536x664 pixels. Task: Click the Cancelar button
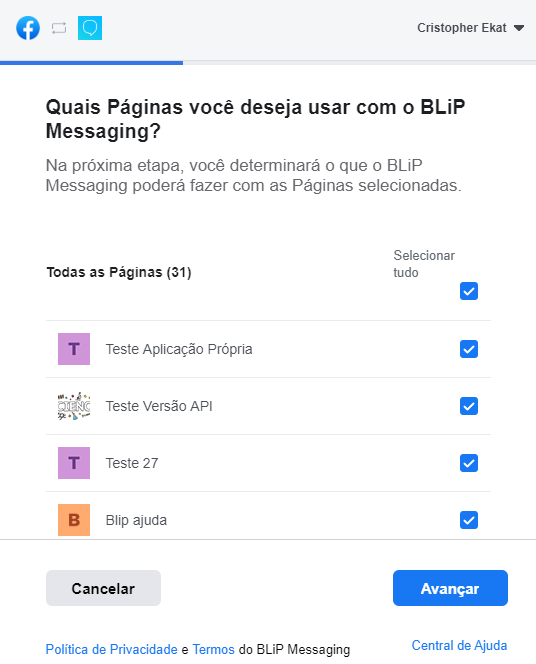(x=103, y=588)
